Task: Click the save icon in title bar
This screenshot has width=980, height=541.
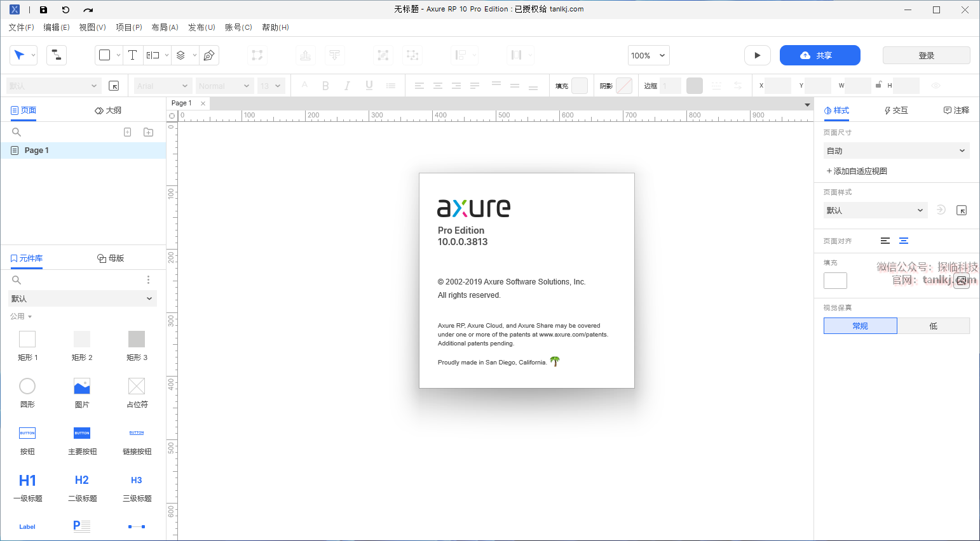Action: point(43,10)
